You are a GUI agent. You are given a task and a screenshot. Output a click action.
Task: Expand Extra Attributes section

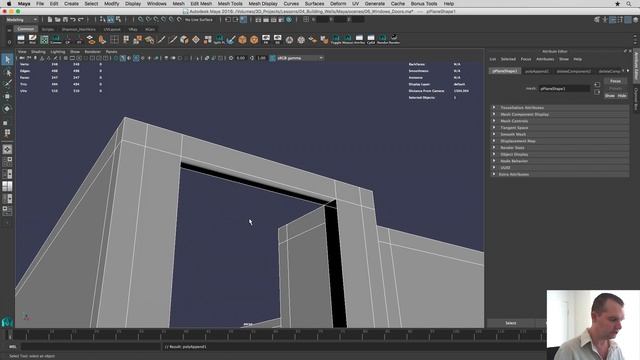560,174
